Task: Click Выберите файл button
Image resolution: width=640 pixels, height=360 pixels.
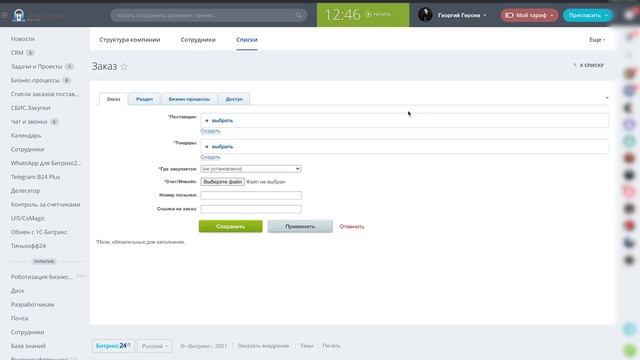Action: click(x=223, y=182)
